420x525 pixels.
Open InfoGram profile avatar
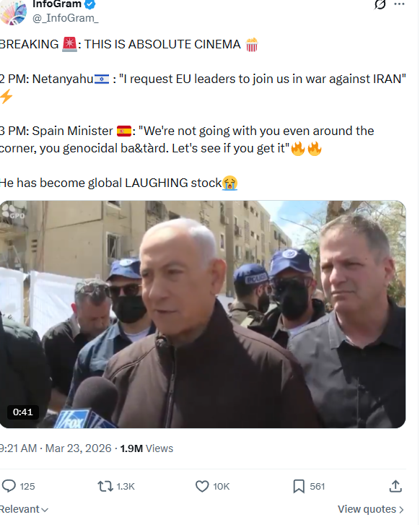tap(13, 12)
